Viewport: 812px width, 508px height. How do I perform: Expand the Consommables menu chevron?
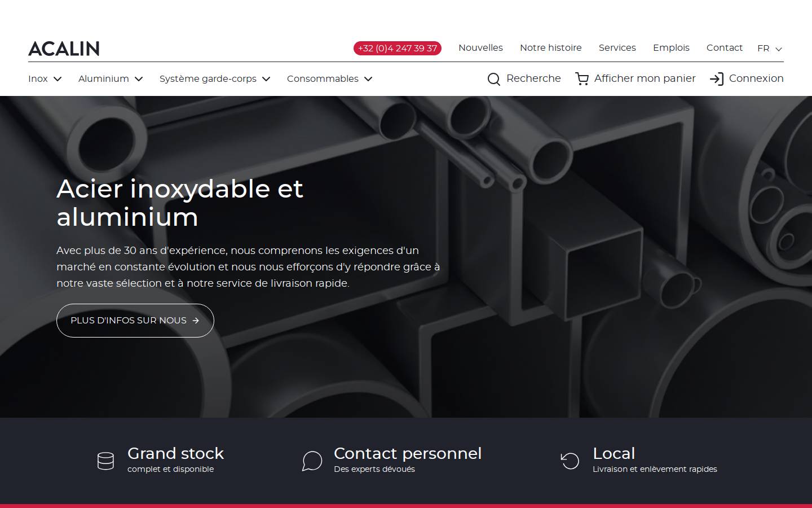point(368,79)
